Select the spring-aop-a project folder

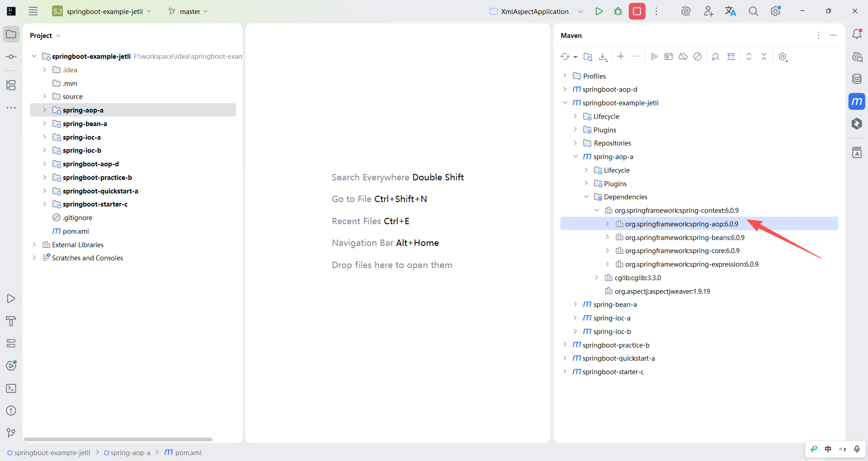pos(133,110)
